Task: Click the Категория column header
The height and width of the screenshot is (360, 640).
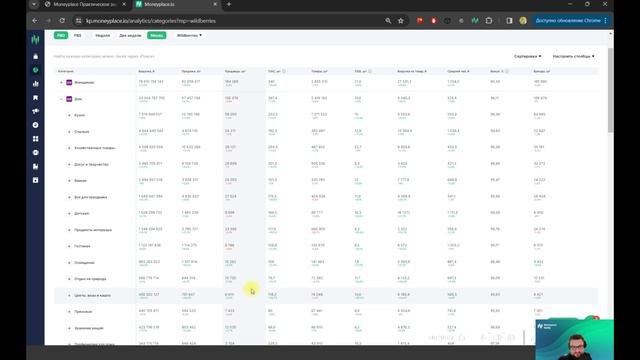Action: (x=66, y=71)
